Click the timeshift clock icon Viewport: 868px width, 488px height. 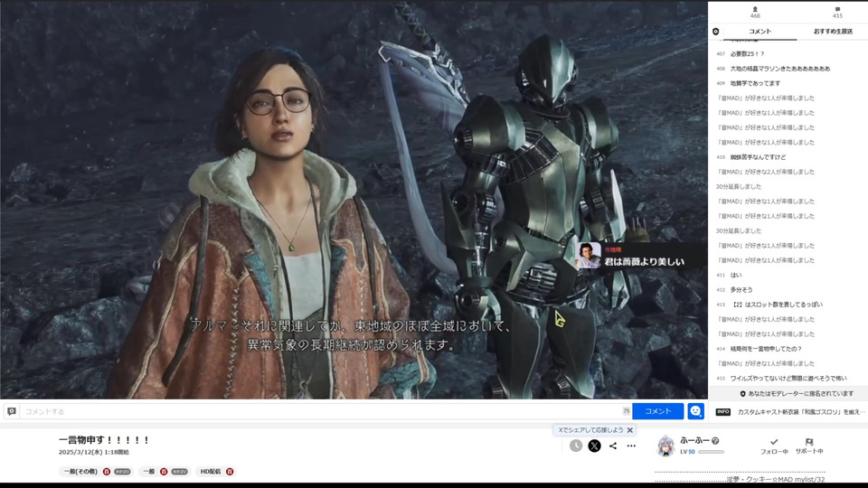(x=576, y=446)
